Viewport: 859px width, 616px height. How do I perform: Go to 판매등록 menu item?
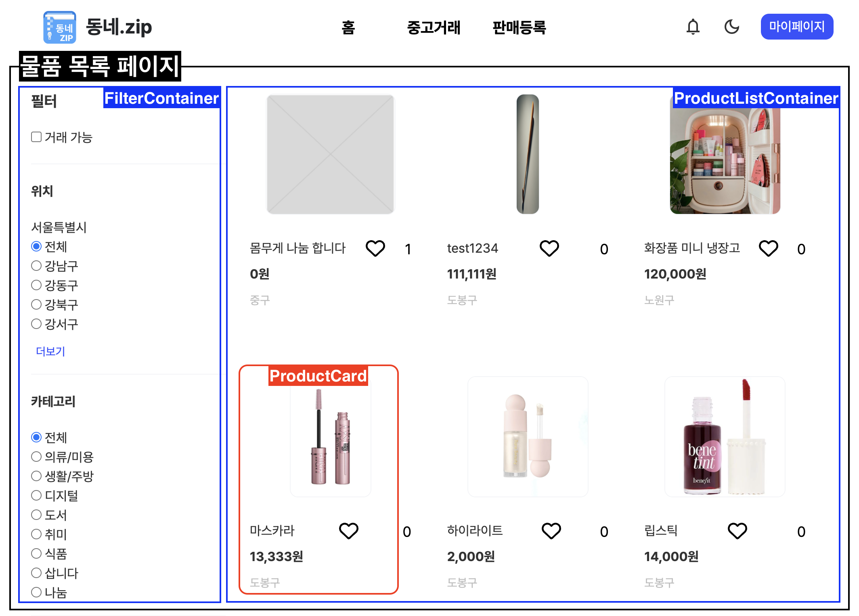point(519,27)
